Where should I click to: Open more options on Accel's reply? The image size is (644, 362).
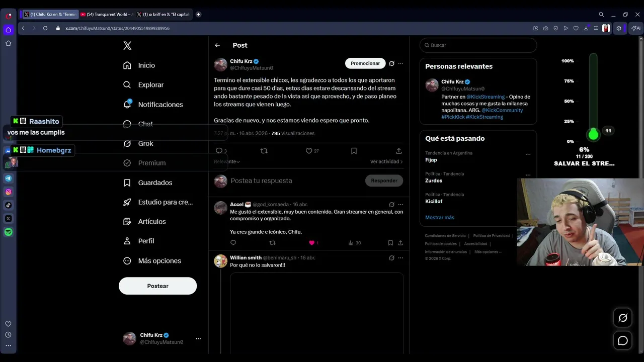[x=400, y=205]
